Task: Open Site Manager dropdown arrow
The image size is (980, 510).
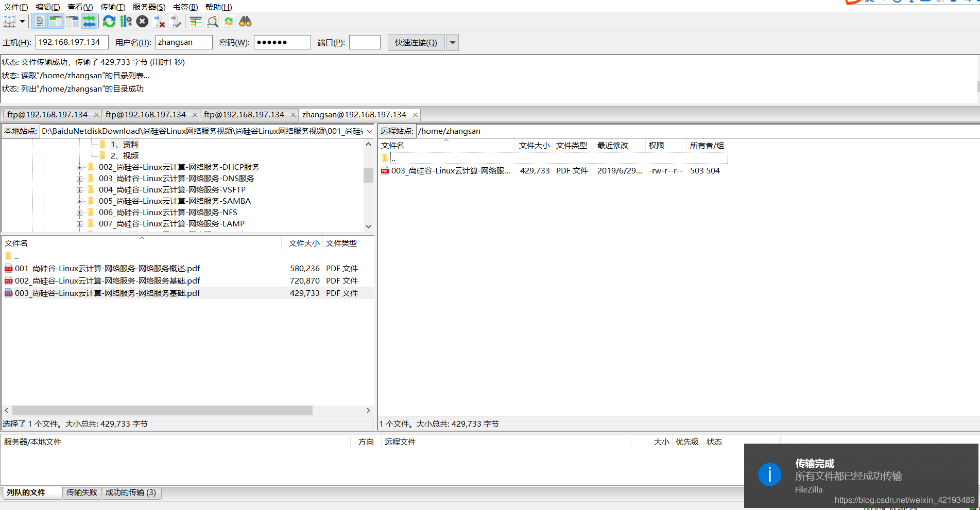Action: point(22,22)
